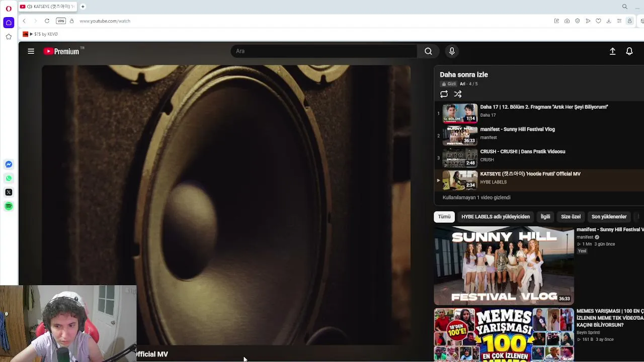The height and width of the screenshot is (362, 644).
Task: Select the 'Size özel' filter chip
Action: 571,217
